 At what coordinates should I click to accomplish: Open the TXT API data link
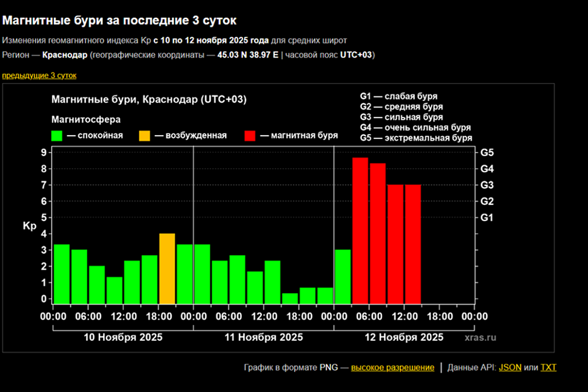tap(548, 367)
